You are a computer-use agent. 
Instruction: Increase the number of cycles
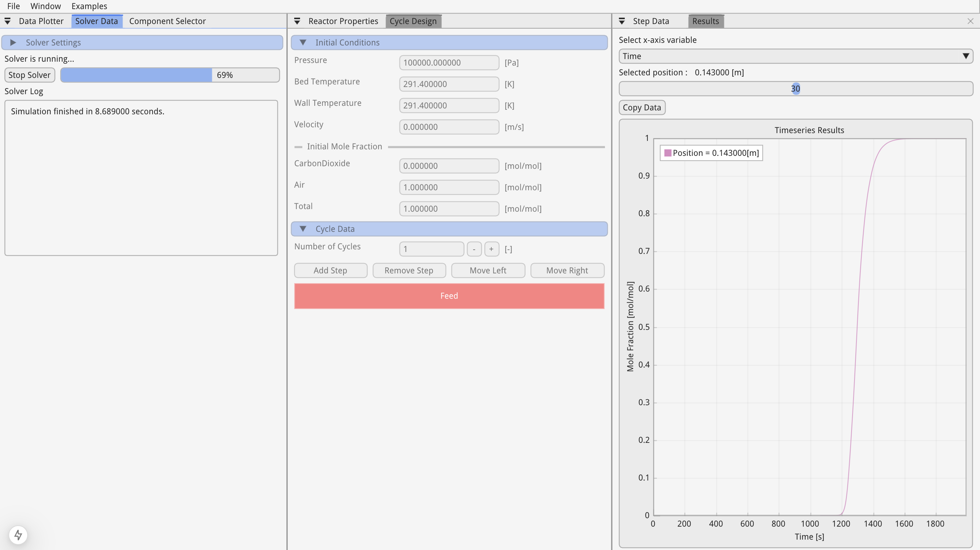click(491, 249)
